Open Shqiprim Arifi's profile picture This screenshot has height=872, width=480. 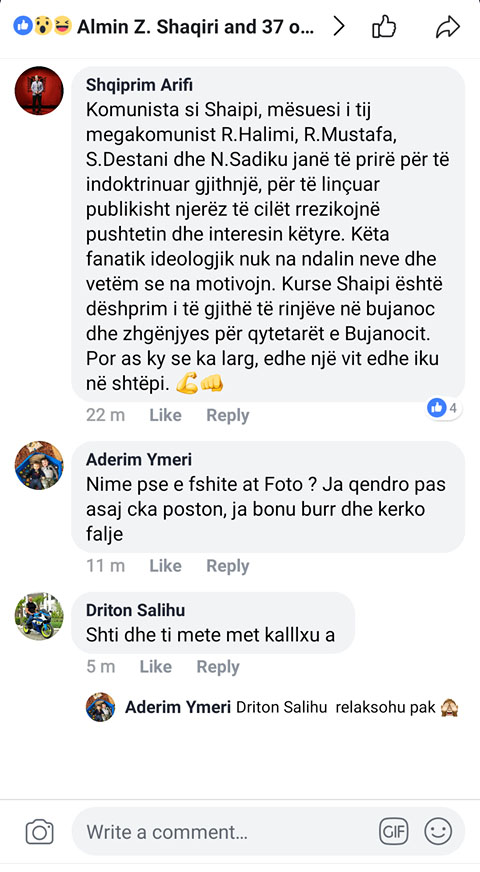pos(39,91)
